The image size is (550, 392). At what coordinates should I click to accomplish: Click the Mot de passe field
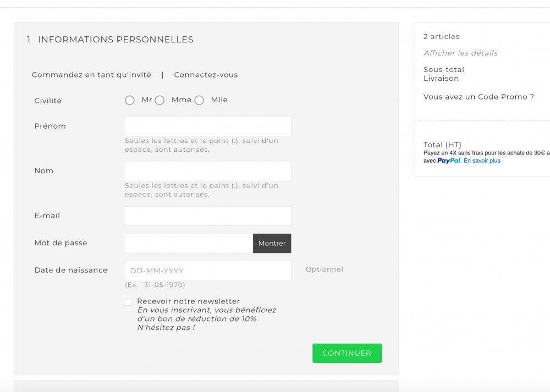tap(189, 244)
